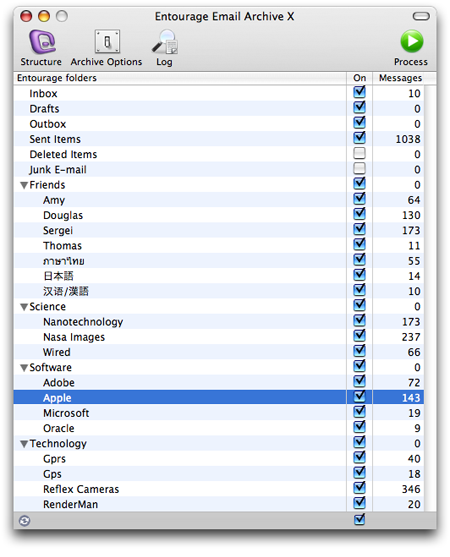Open the Log magnifier icon
Screen dimensions: 450x557
click(x=165, y=42)
